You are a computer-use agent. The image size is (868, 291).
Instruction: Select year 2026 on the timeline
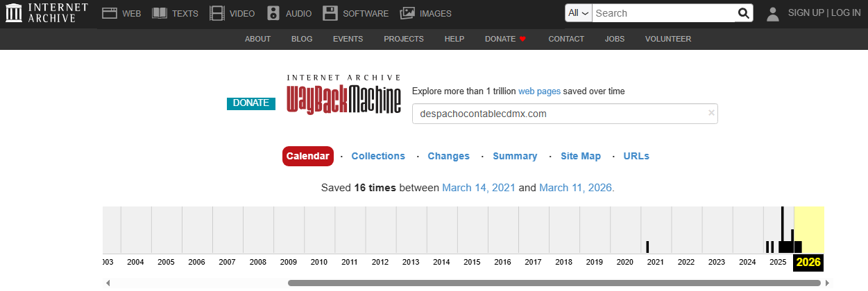click(808, 262)
